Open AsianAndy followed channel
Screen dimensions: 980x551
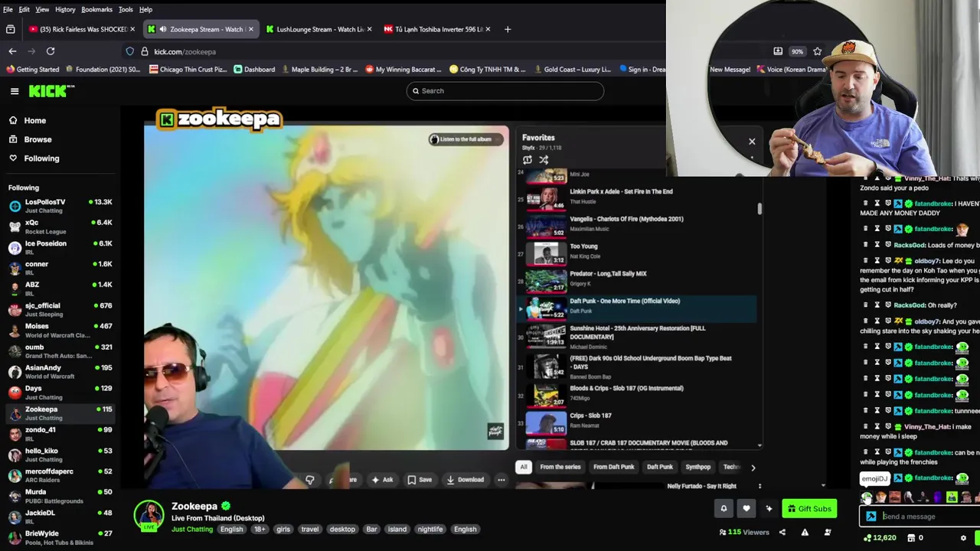(60, 371)
